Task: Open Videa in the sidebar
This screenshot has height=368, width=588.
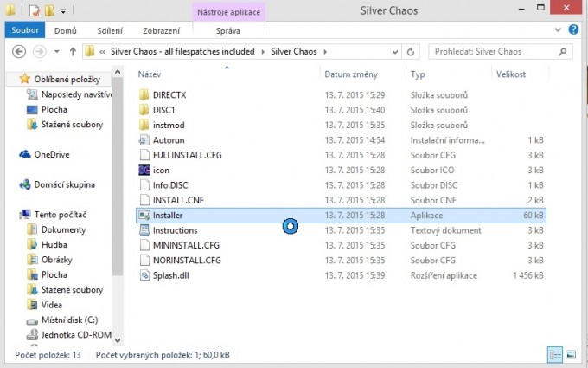Action: (x=52, y=305)
